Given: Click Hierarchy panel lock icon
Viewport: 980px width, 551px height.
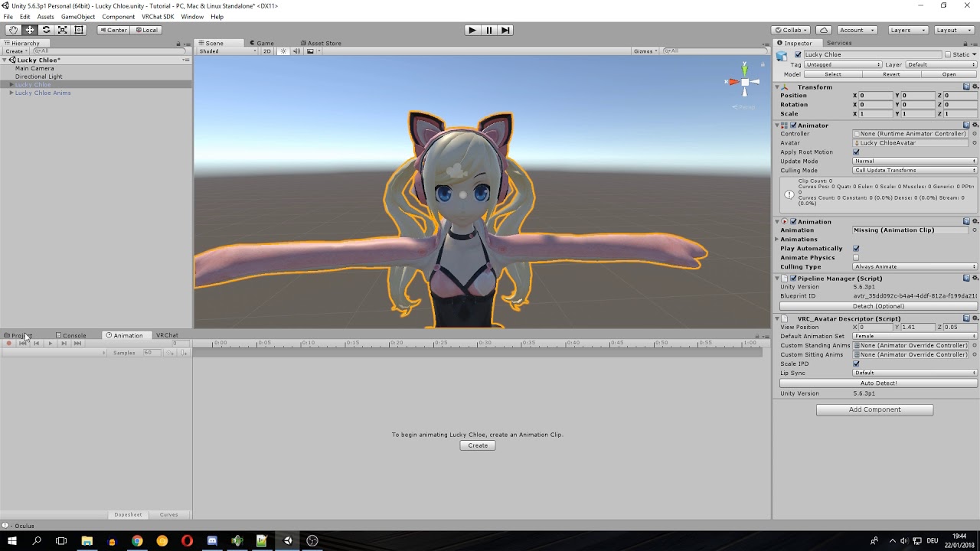Looking at the screenshot, I should (x=178, y=44).
